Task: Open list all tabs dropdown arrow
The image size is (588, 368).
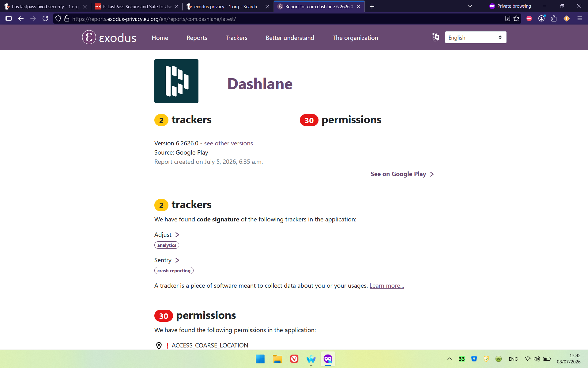Action: (469, 6)
